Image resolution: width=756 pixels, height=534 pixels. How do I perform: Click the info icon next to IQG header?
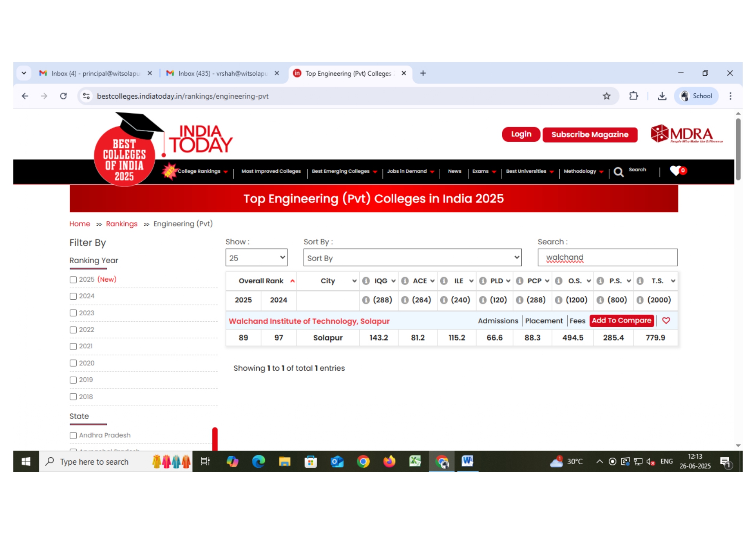click(x=366, y=281)
